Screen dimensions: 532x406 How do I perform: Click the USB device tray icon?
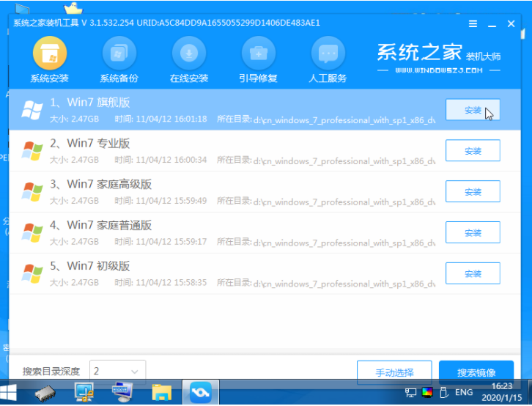pos(444,392)
